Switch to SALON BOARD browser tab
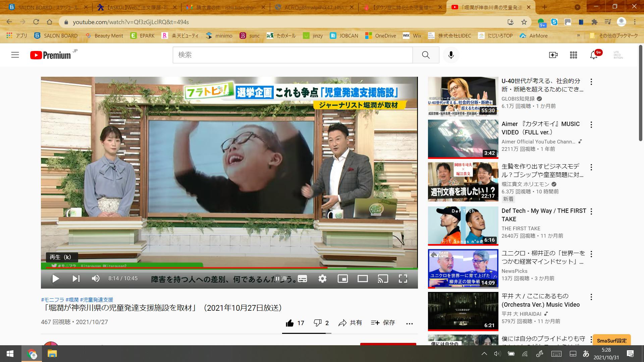The width and height of the screenshot is (644, 362). coord(47,7)
